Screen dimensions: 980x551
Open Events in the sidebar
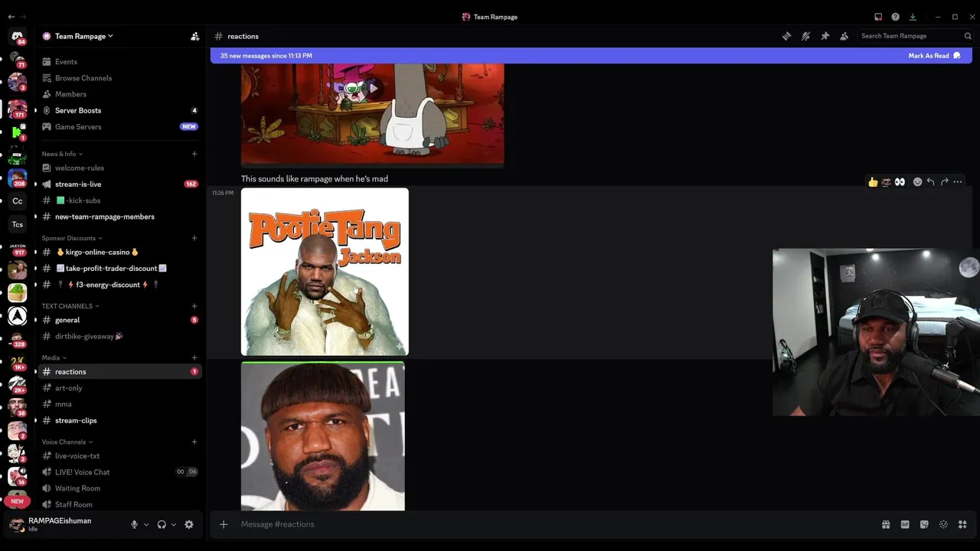click(119, 62)
